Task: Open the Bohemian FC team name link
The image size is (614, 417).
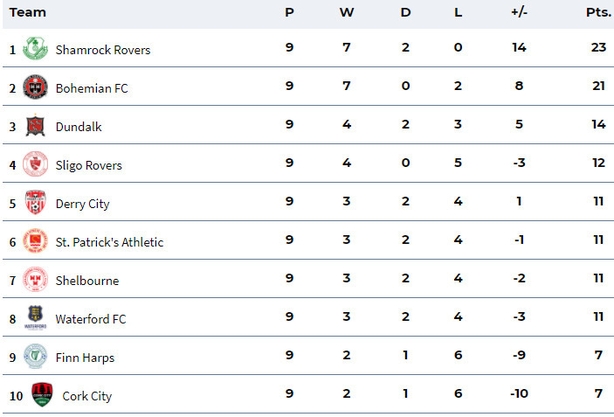Action: coord(92,88)
